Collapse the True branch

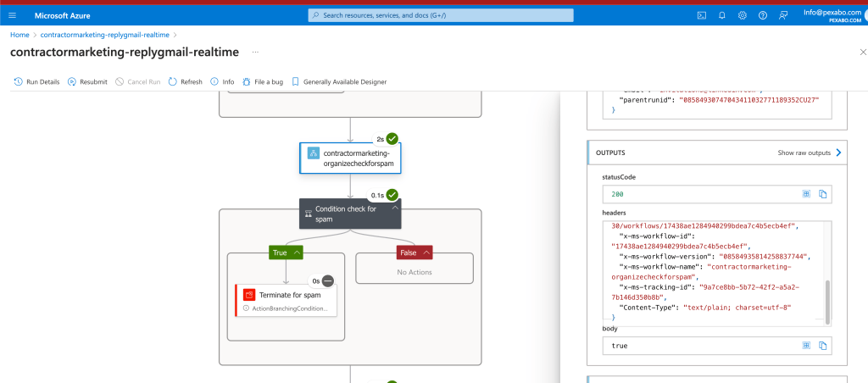[298, 253]
